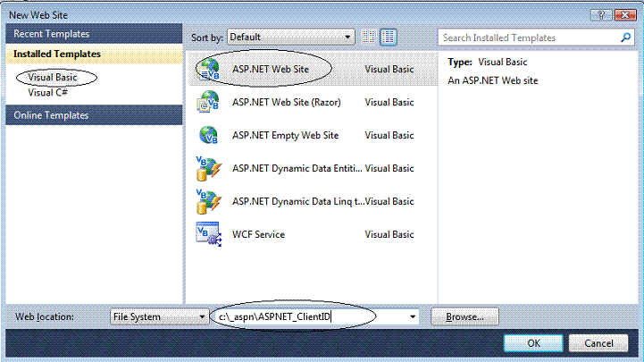Screen dimensions: 644x362
Task: Select Visual C# in the templates tree
Action: coord(47,93)
